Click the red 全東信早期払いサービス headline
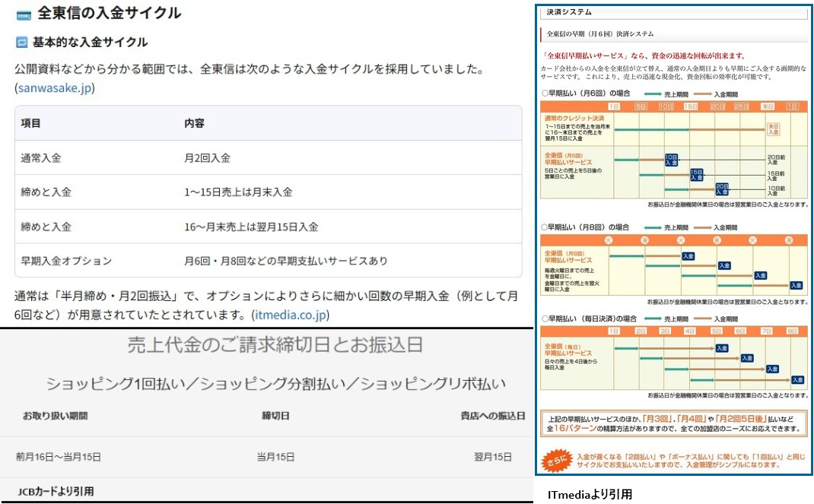This screenshot has width=814, height=504. coord(645,55)
